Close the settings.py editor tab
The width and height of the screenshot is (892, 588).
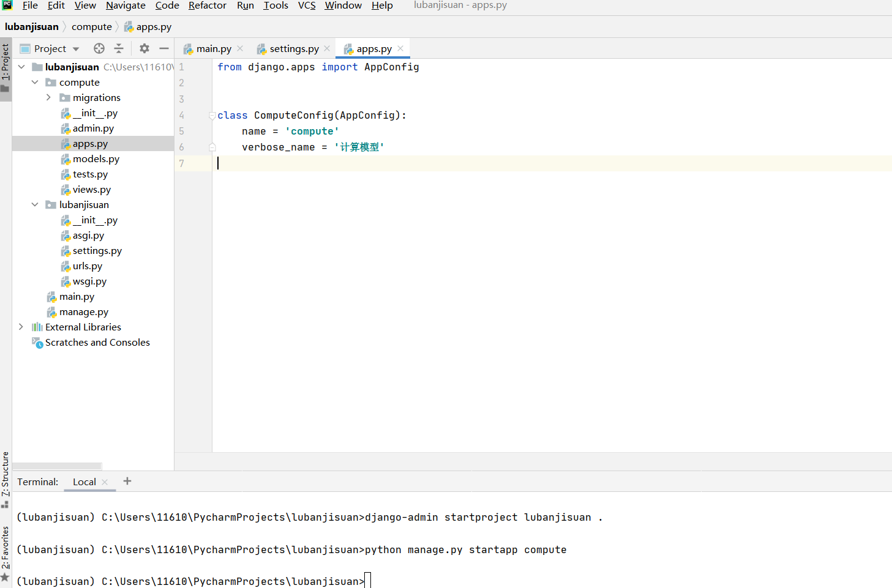327,48
